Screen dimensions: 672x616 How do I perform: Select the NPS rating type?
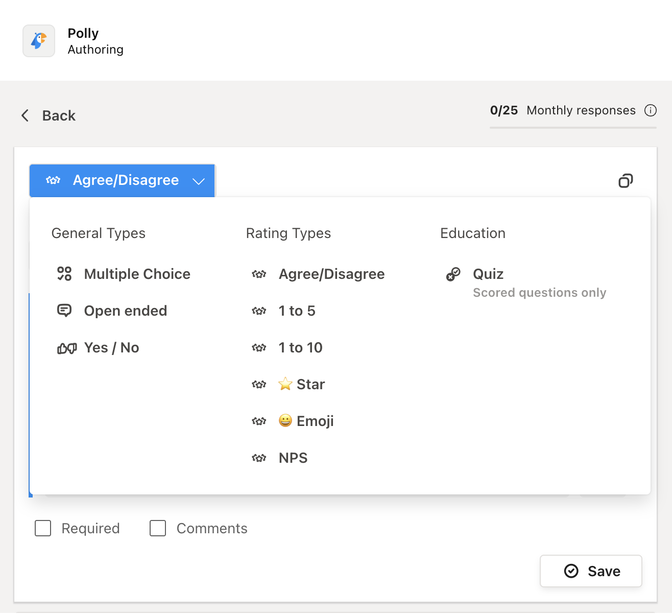pyautogui.click(x=293, y=458)
